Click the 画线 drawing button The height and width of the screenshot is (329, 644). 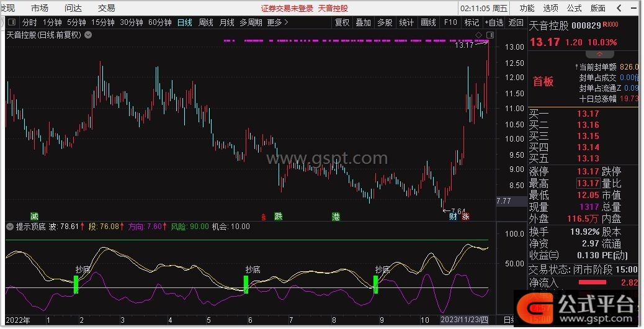[x=428, y=22]
